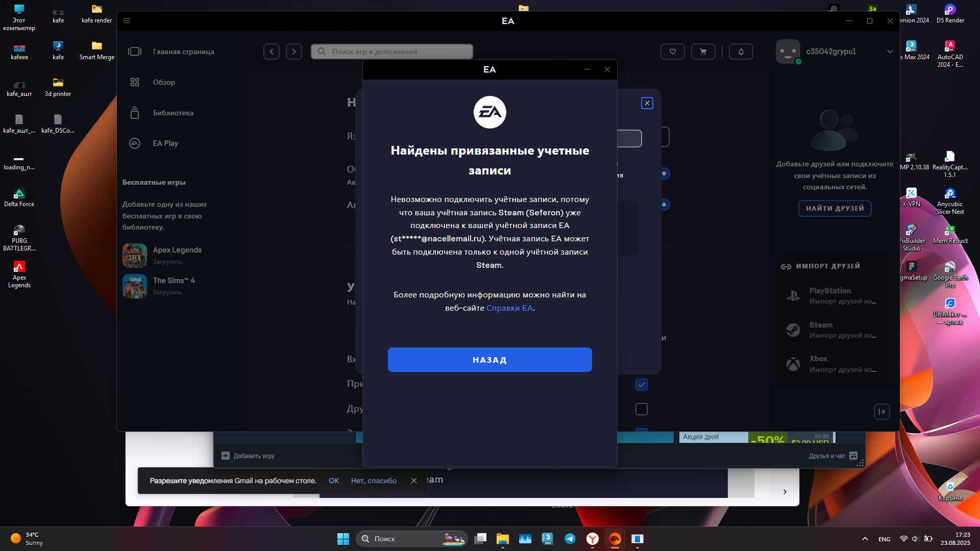Open Yandex Browser from the taskbar

click(x=593, y=539)
